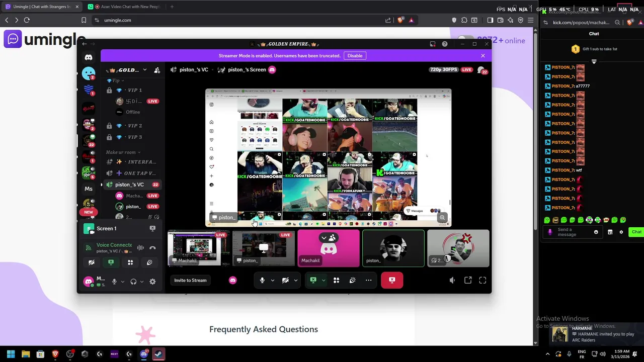Open mic device arrow in user panel
Screen dimensions: 644x362
(122, 282)
